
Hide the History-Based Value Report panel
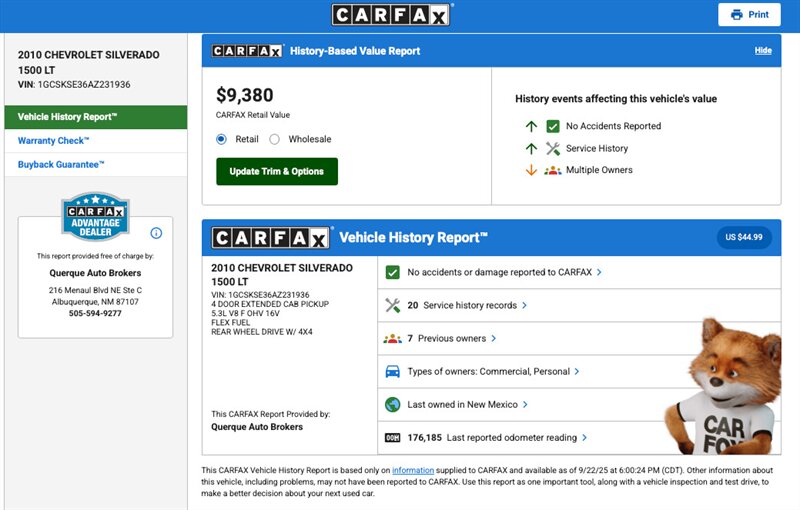tap(763, 50)
